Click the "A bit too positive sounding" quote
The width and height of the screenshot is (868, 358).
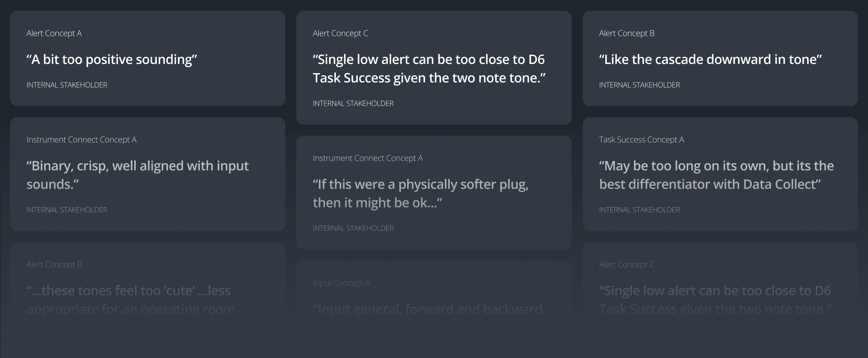(x=111, y=60)
